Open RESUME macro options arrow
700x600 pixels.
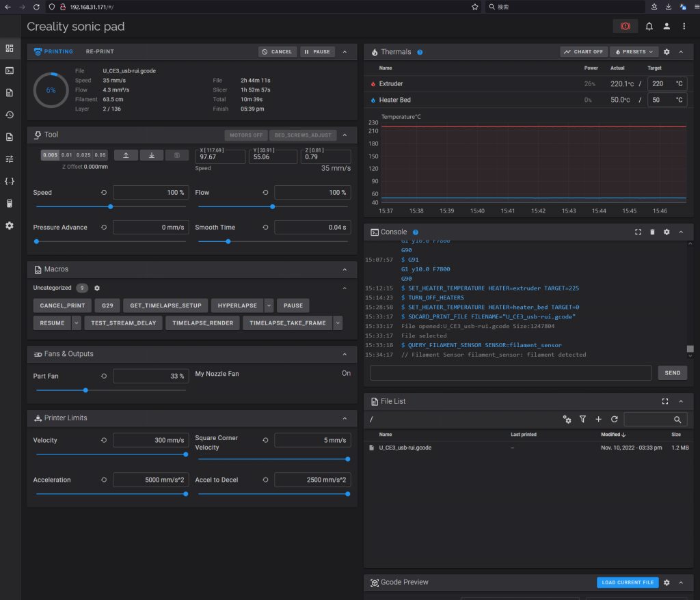click(x=77, y=323)
